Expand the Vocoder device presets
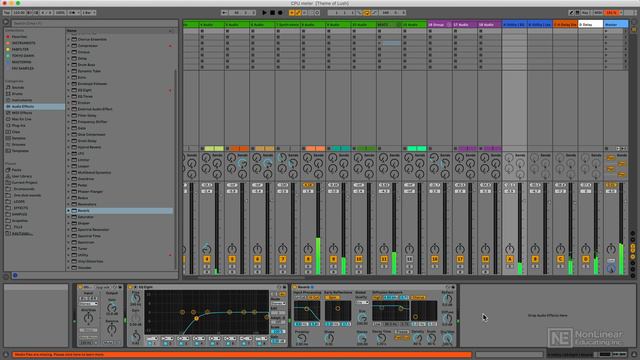This screenshot has width=640, height=360. pos(69,268)
